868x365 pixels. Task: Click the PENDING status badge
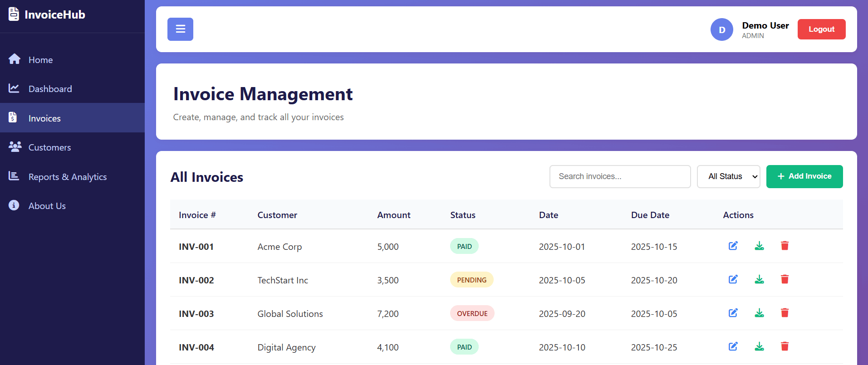click(x=471, y=280)
